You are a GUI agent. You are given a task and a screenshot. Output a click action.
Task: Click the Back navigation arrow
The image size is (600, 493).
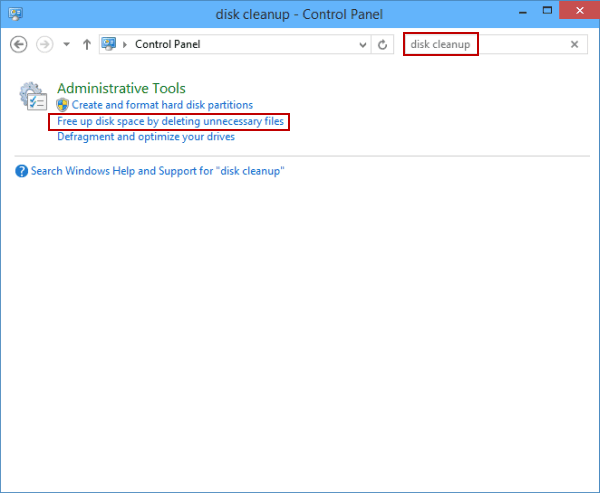18,44
